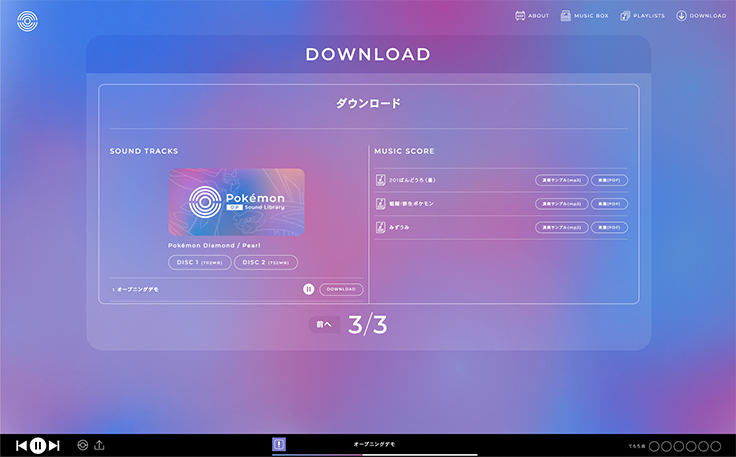Download DISC 1 (702MB)
736x457 pixels.
pyautogui.click(x=199, y=262)
